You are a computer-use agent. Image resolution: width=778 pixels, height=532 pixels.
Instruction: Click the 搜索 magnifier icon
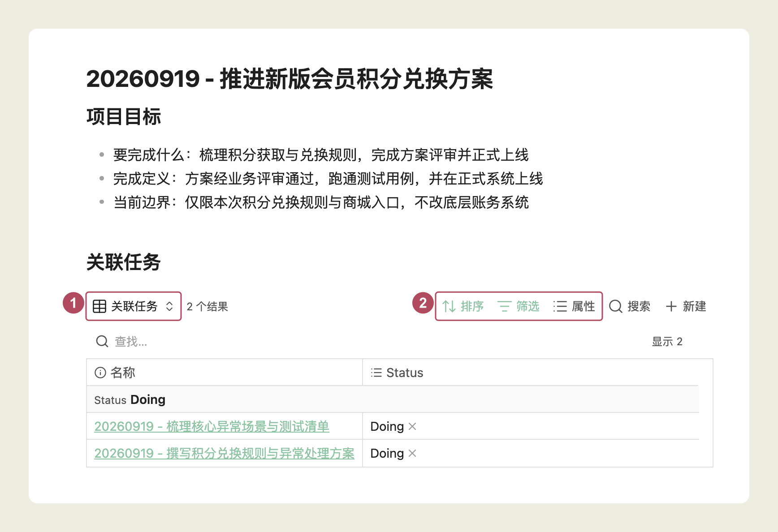[x=616, y=306]
